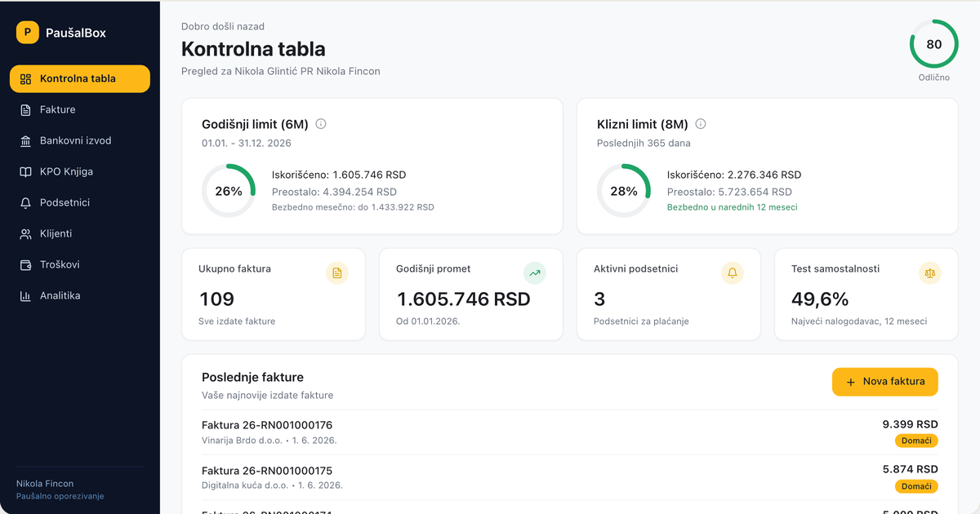Image resolution: width=980 pixels, height=514 pixels.
Task: Click scales icon on Test samostalnosti card
Action: (x=930, y=273)
